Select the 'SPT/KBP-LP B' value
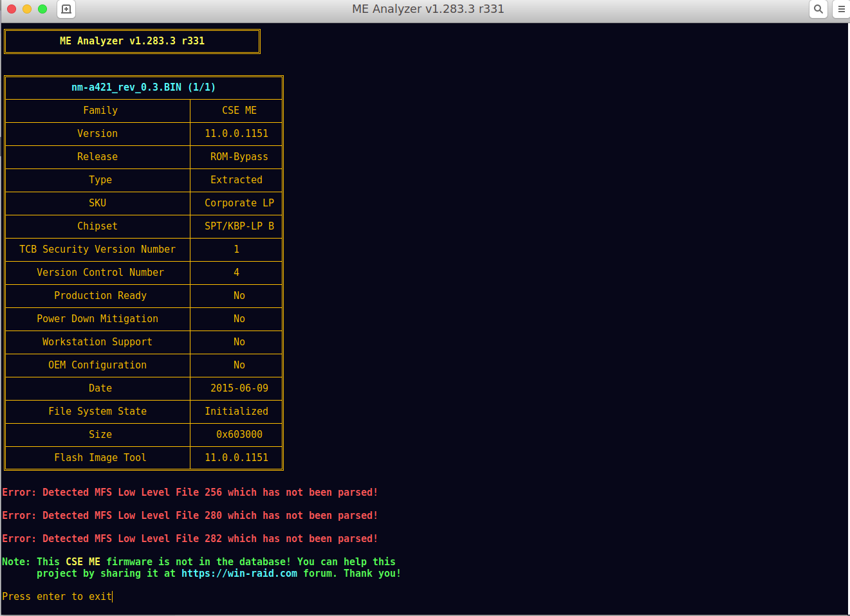The image size is (850, 616). point(239,226)
